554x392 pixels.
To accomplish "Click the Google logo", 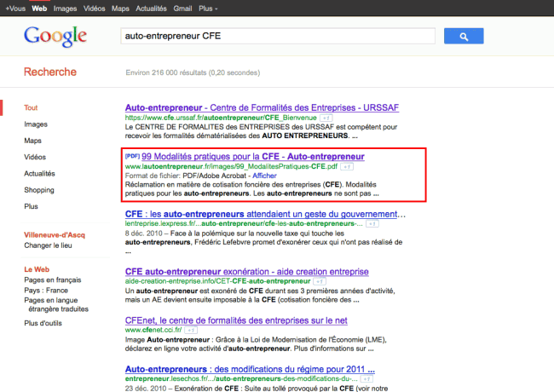I will [x=55, y=37].
